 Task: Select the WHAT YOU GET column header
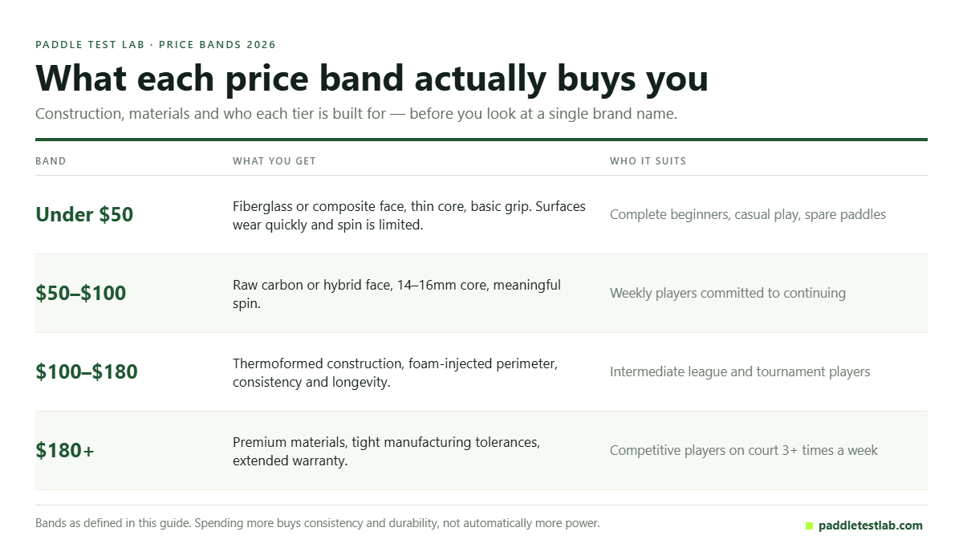tap(274, 161)
